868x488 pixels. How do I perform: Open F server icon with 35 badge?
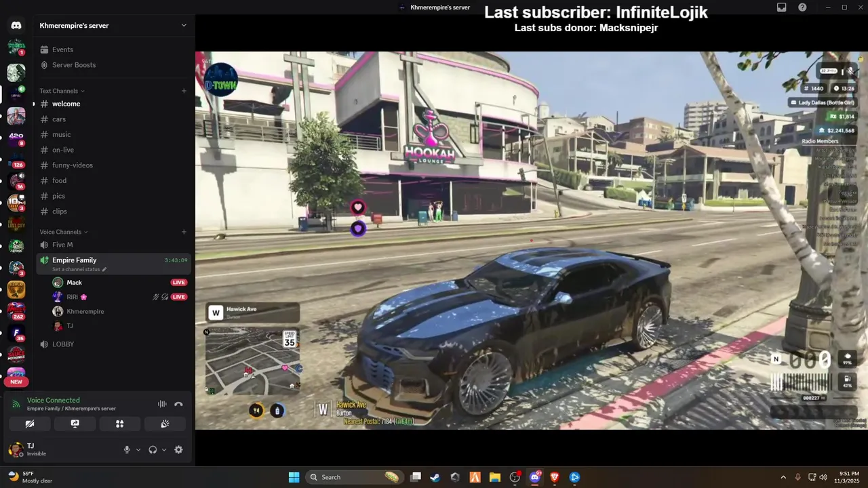(x=16, y=333)
